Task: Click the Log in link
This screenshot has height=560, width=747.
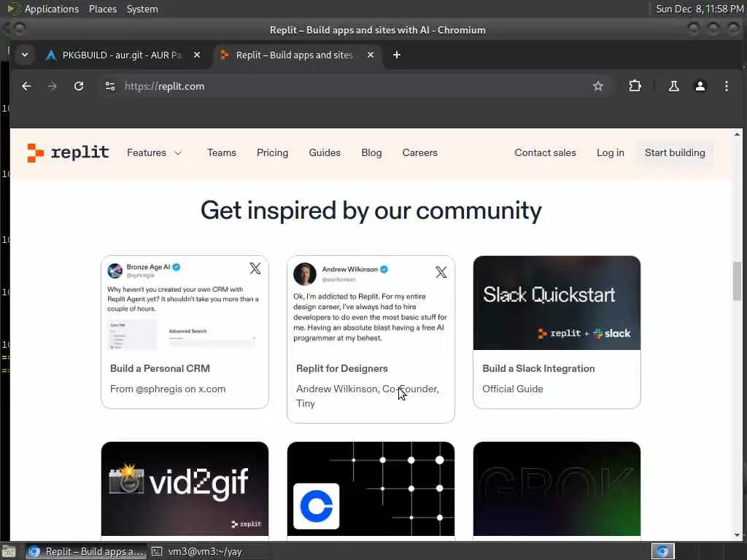Action: [611, 153]
